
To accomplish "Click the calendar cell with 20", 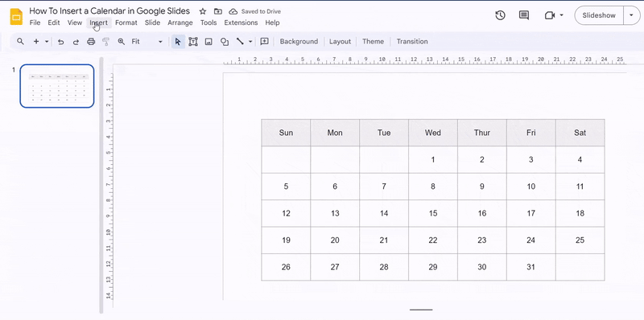I will pos(335,240).
